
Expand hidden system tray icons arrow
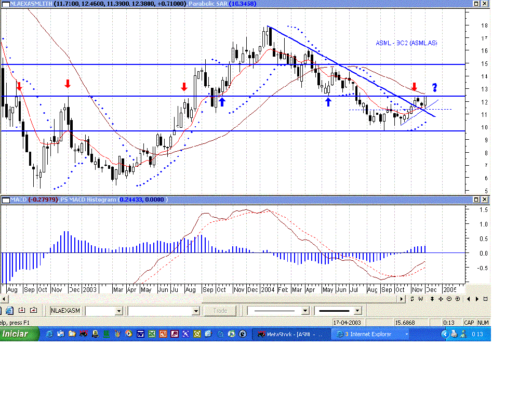[445, 334]
